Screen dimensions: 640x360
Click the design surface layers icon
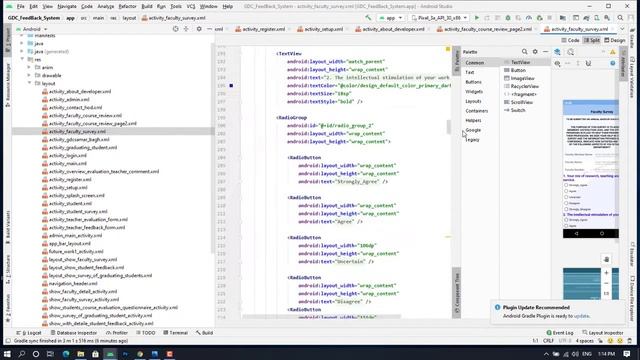point(557,52)
